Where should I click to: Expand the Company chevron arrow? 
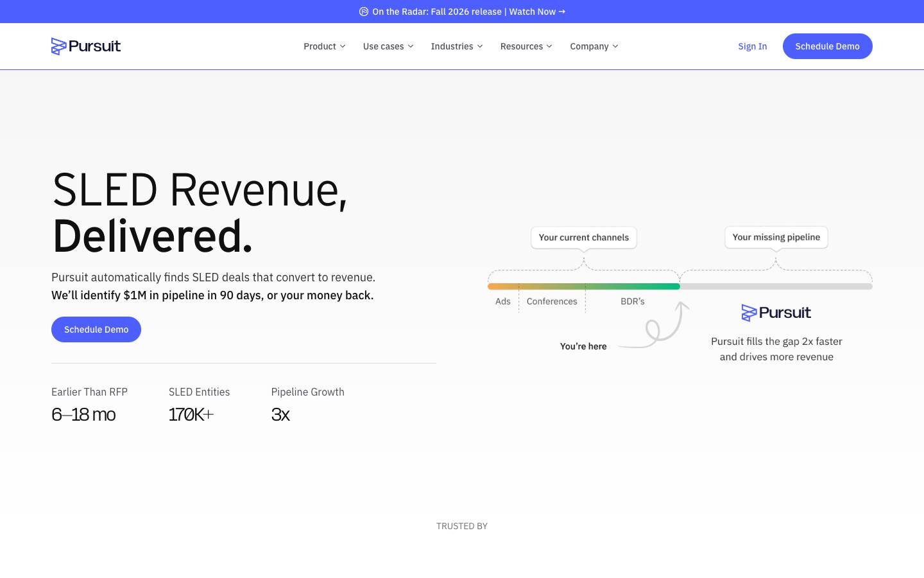pyautogui.click(x=615, y=46)
